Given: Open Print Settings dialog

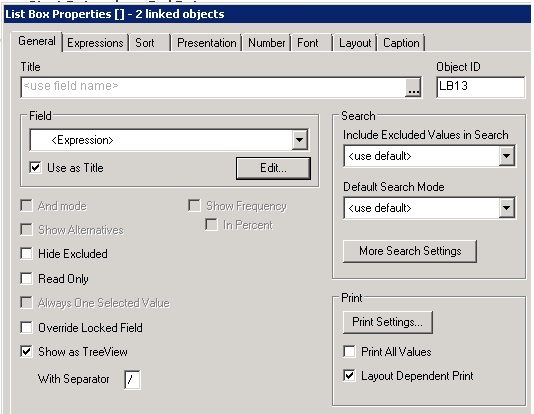Looking at the screenshot, I should point(388,322).
